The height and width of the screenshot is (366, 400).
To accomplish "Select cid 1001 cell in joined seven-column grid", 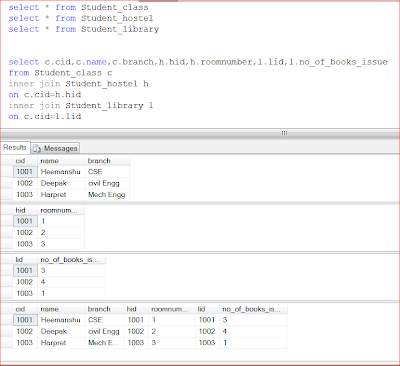I will pyautogui.click(x=25, y=320).
